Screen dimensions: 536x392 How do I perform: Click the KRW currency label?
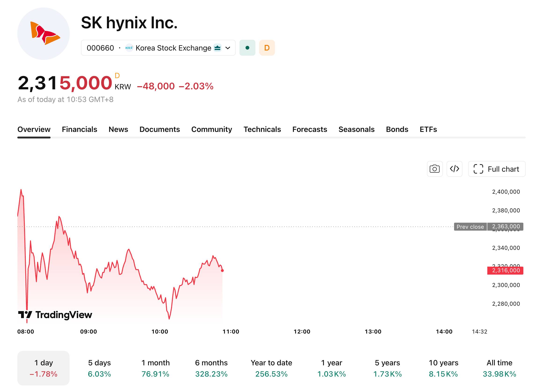point(123,87)
